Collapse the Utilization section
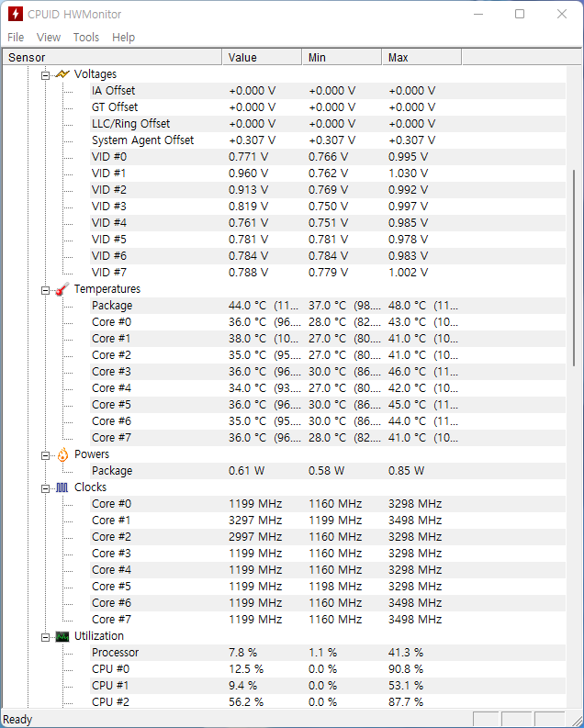 tap(45, 637)
